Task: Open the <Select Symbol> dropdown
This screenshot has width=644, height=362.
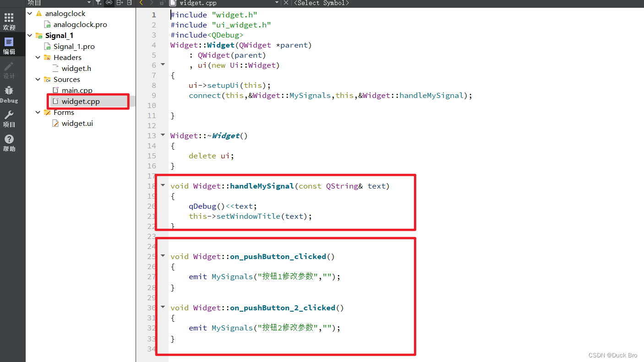Action: (322, 3)
